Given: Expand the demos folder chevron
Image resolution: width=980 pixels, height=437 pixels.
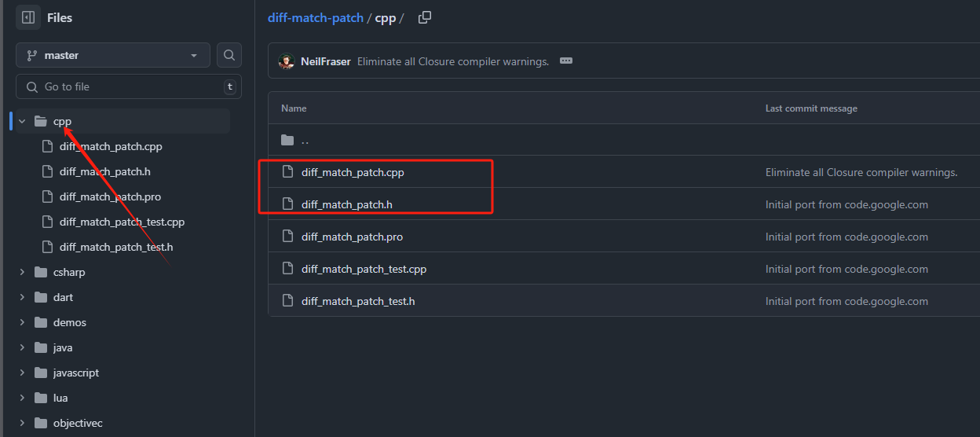Looking at the screenshot, I should tap(22, 322).
